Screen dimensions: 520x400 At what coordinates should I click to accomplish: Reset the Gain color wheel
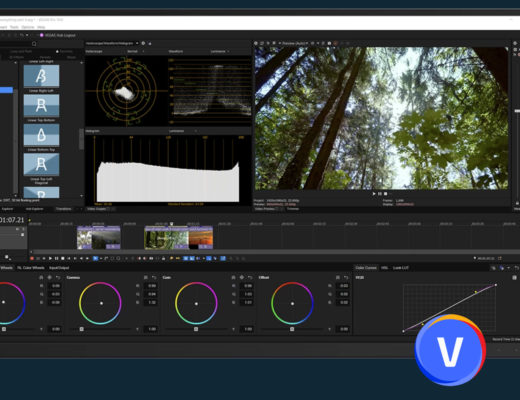(x=250, y=277)
